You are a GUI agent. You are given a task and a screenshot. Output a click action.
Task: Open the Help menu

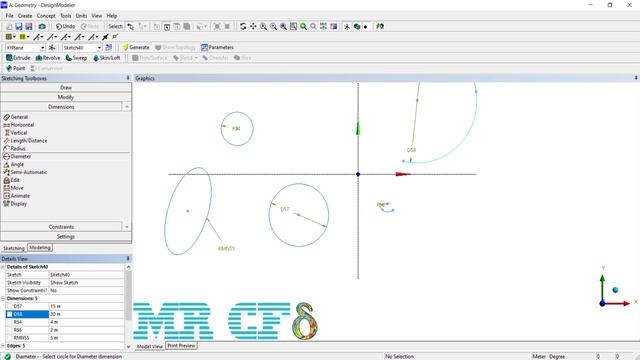pos(112,16)
